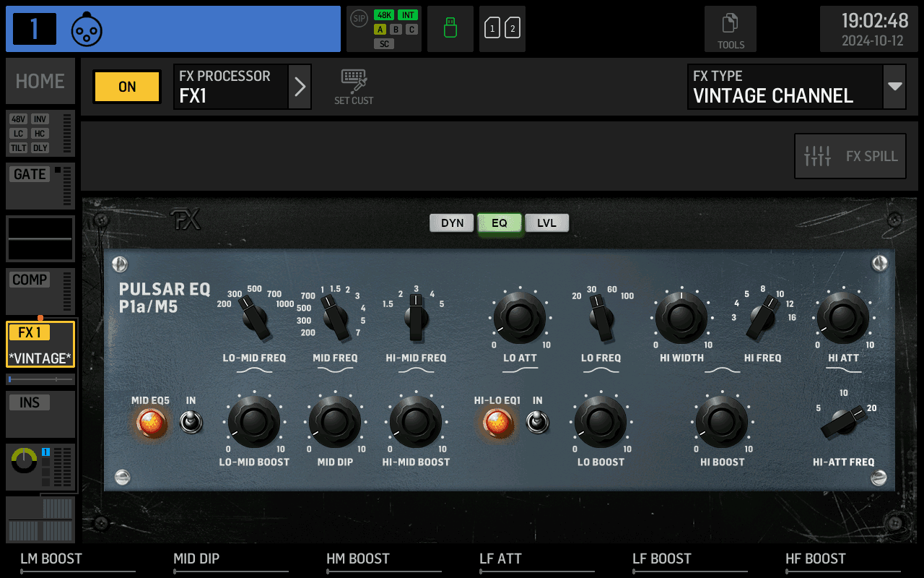Switch the LO-MID FREQ selector
Screen dimensions: 924x578
pyautogui.click(x=255, y=319)
